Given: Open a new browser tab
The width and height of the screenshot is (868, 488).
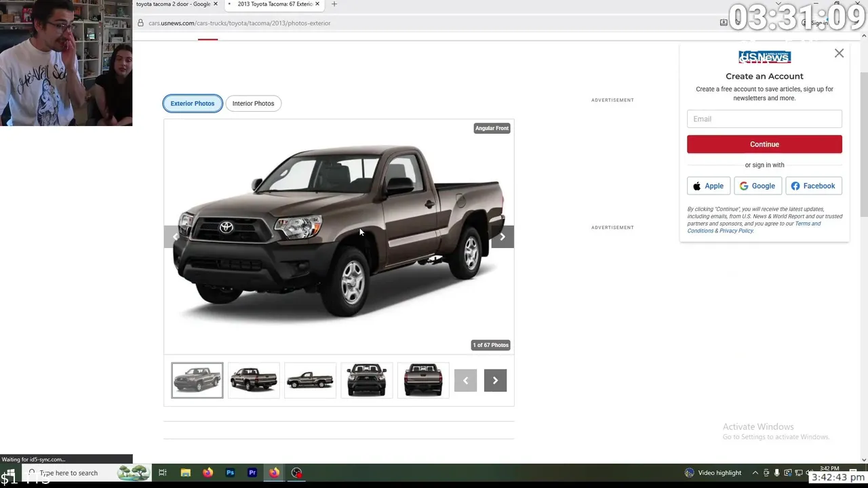Looking at the screenshot, I should [334, 4].
